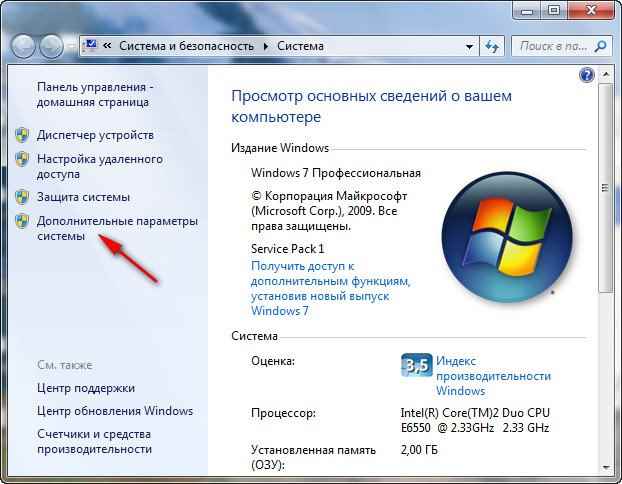Click the refresh button beside the address bar
This screenshot has width=622, height=484.
pos(492,46)
